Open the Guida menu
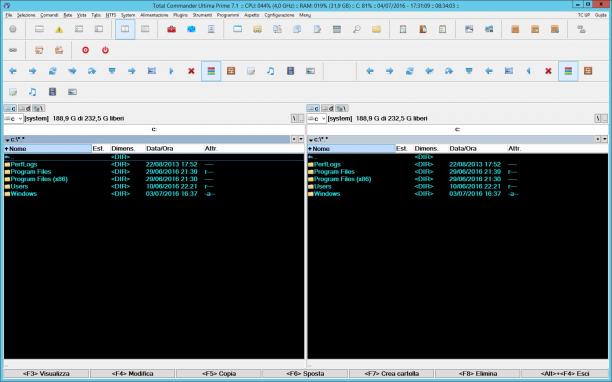The image size is (612, 382). point(601,15)
